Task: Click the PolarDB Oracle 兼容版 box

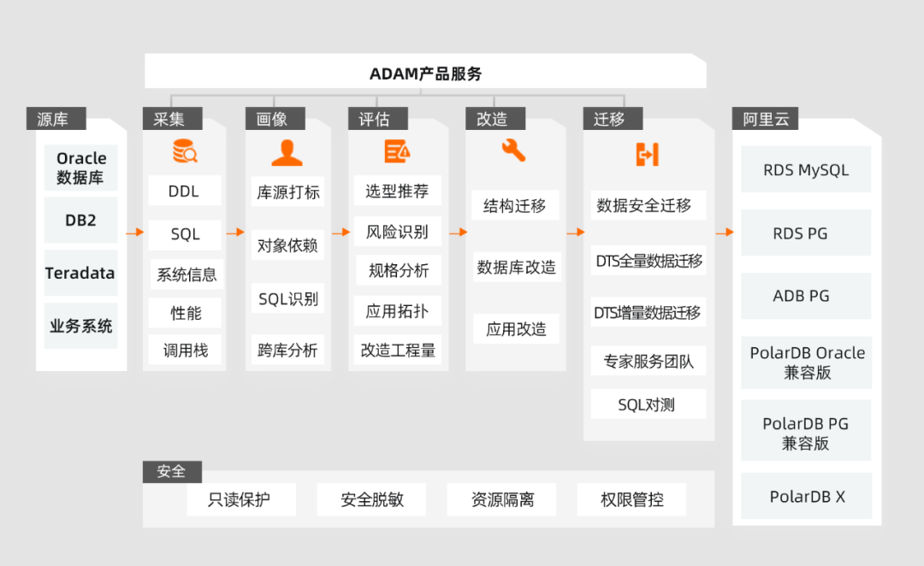Action: click(x=806, y=363)
